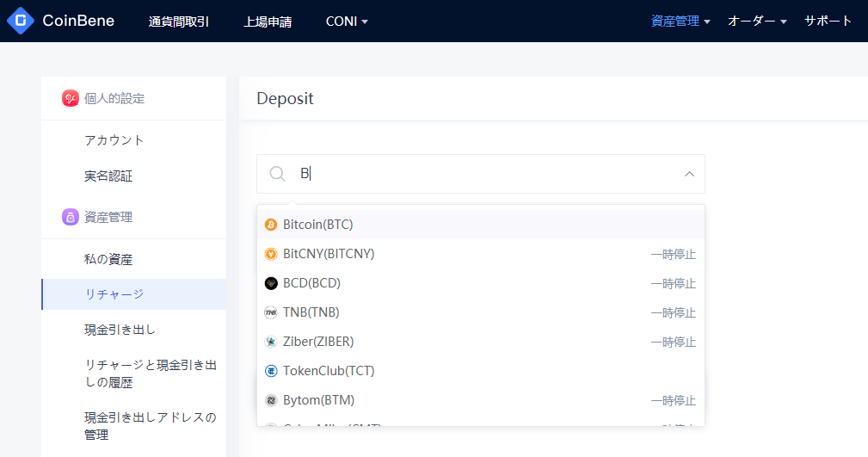Click the TNB coin icon
Image resolution: width=868 pixels, height=457 pixels.
[x=271, y=312]
